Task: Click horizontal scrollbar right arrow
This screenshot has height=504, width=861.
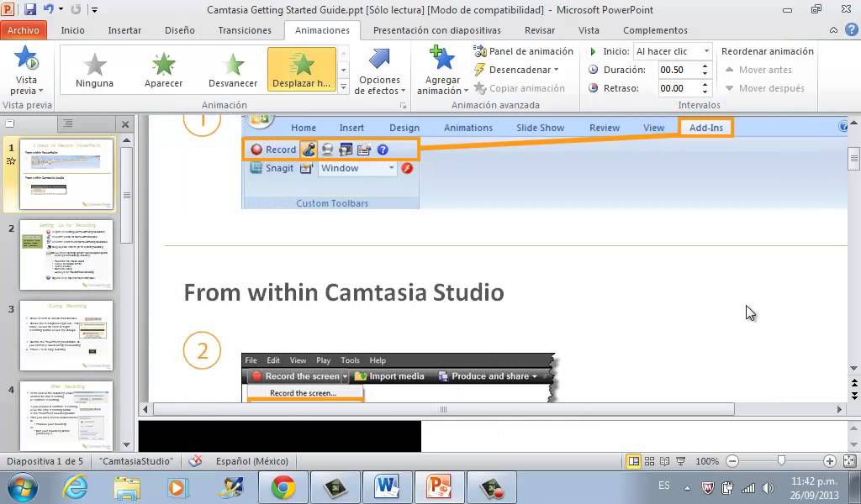Action: coord(839,409)
